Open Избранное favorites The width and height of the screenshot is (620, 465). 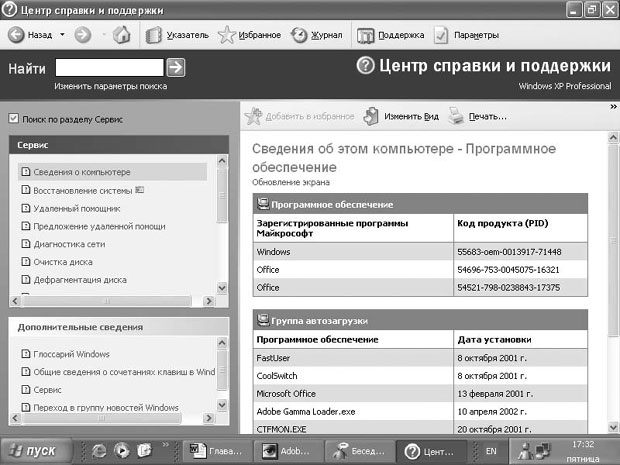click(250, 35)
